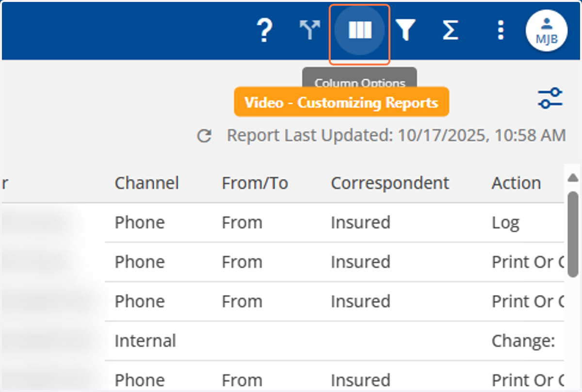Select From cell in the Log row
Screen dimensions: 582x392
[242, 223]
